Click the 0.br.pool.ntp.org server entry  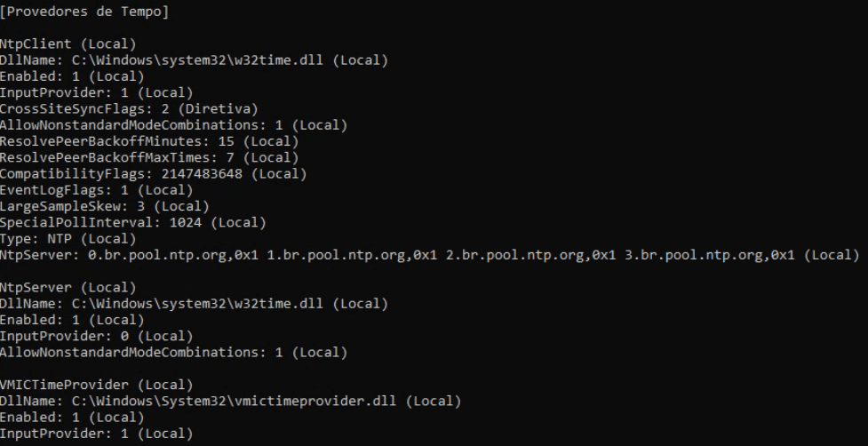[x=172, y=255]
